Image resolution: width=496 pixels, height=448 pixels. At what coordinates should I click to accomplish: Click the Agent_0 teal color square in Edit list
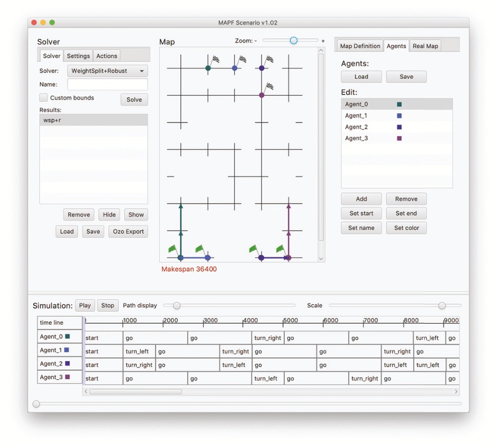[399, 105]
